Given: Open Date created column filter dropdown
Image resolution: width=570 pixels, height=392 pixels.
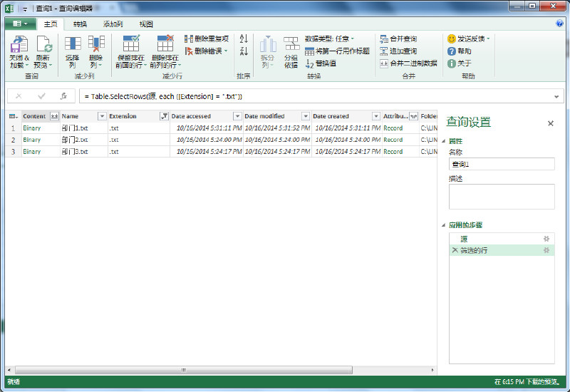Looking at the screenshot, I should (x=376, y=116).
